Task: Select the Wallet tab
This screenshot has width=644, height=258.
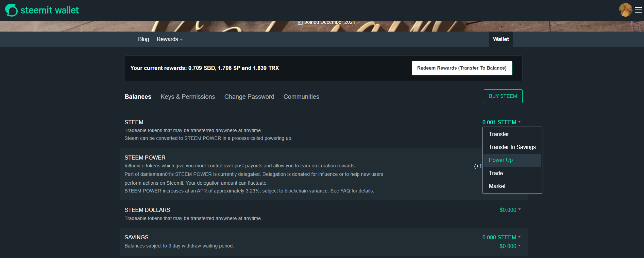Action: click(501, 39)
